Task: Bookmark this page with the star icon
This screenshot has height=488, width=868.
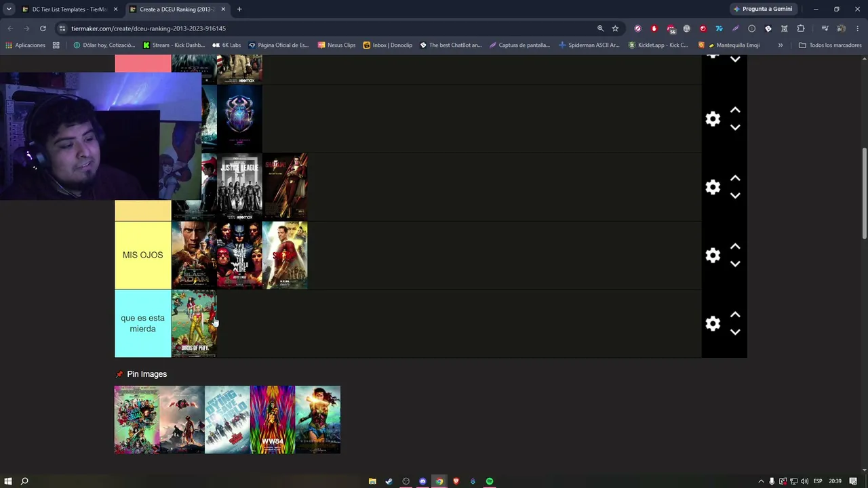Action: (615, 28)
